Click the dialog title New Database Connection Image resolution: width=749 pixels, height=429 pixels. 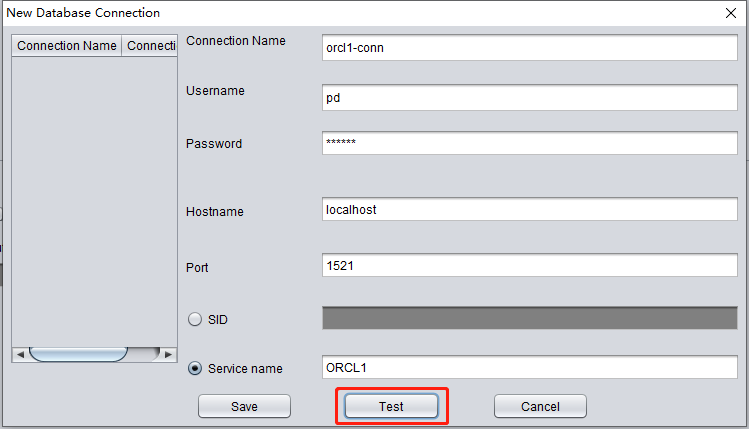[83, 13]
